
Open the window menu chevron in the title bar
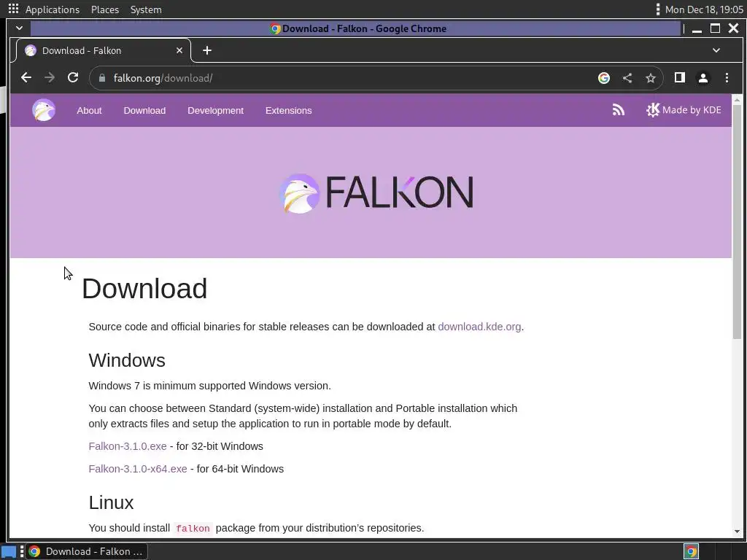[20, 28]
